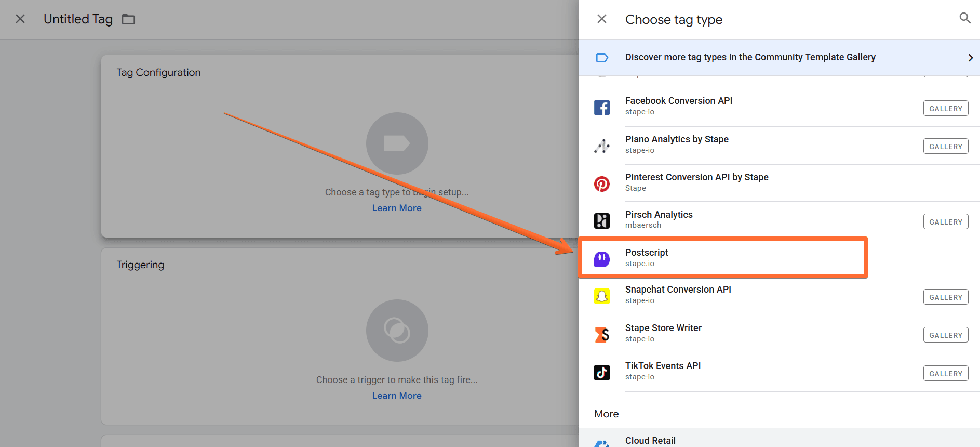Click the Pinterest logo icon
This screenshot has height=447, width=980.
(602, 183)
